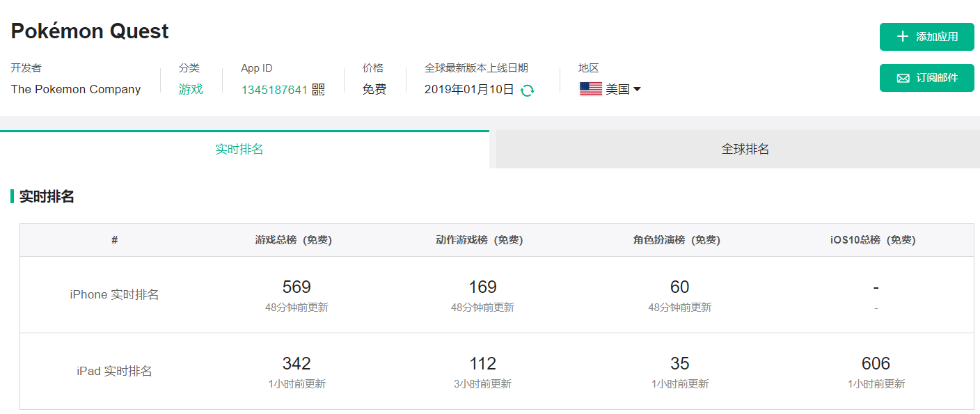
Task: Click the # column header
Action: click(x=114, y=240)
